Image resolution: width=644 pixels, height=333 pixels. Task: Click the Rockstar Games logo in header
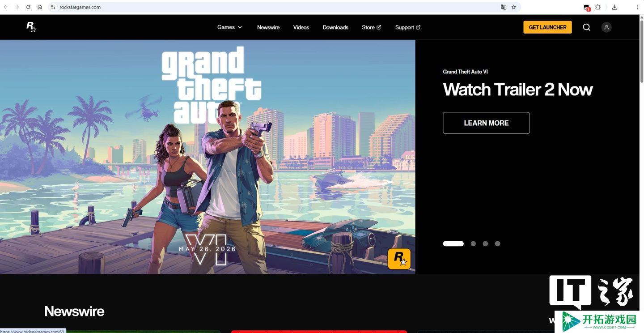(x=31, y=27)
